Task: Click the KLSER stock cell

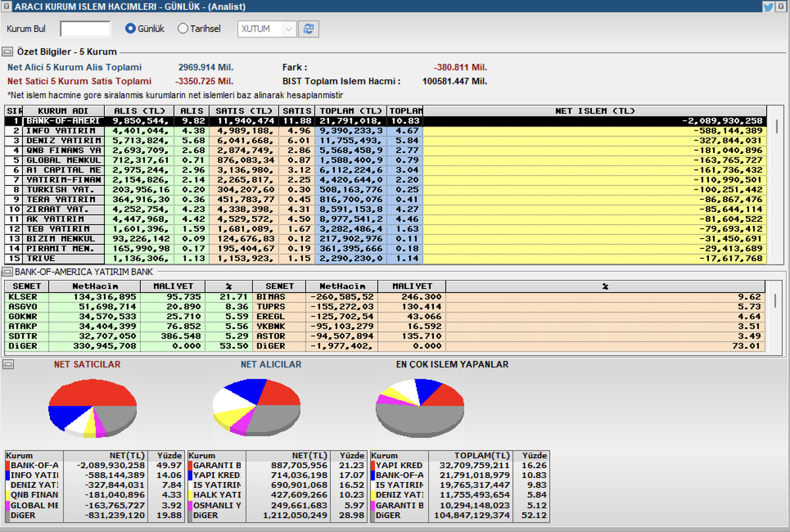Action: click(27, 297)
